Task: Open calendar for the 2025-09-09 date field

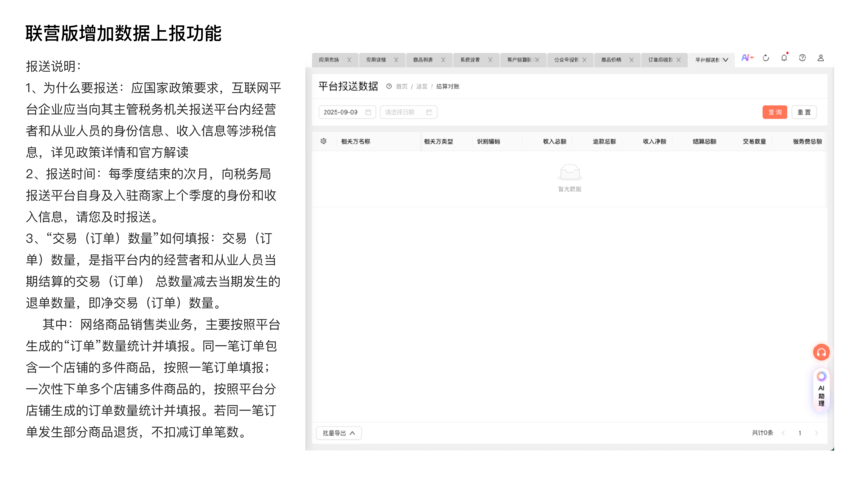Action: pyautogui.click(x=368, y=113)
